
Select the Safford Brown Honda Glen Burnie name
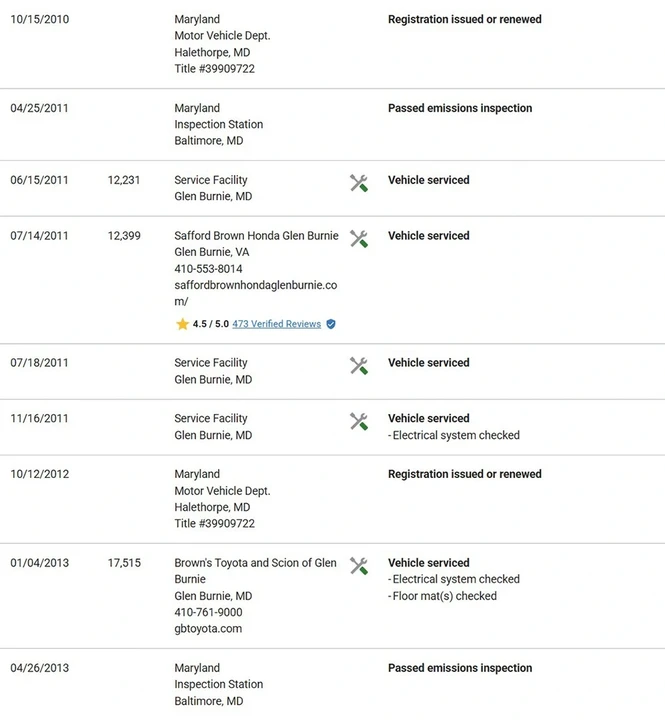(256, 236)
